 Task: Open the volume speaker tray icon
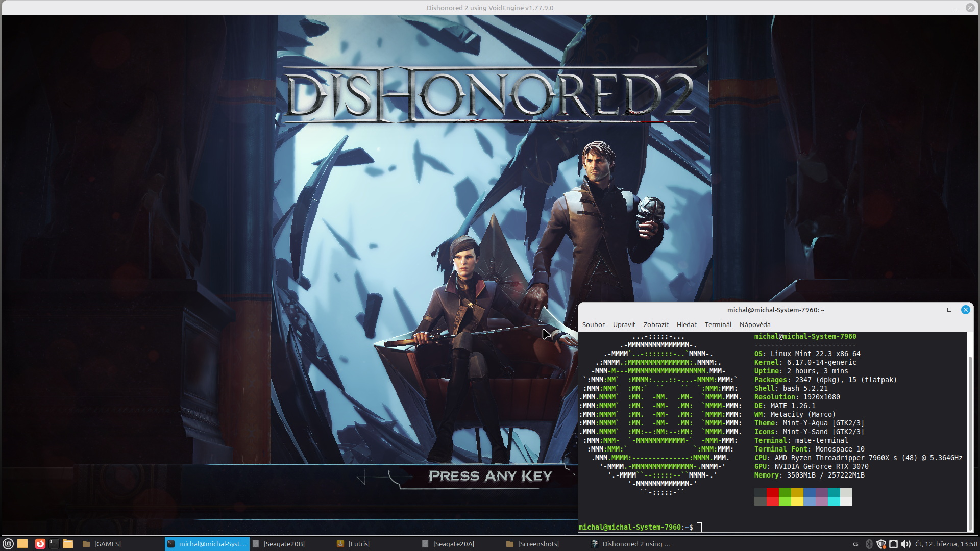905,544
